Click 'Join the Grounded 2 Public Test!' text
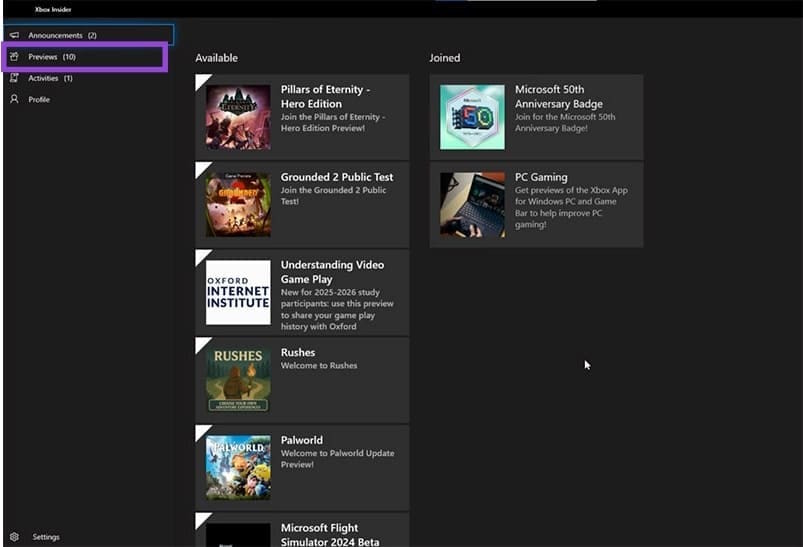 333,196
